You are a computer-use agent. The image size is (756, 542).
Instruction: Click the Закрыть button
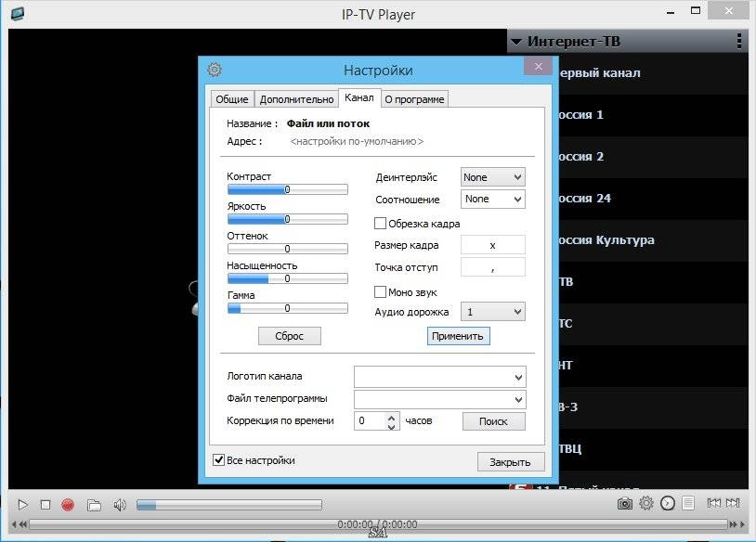(x=511, y=462)
